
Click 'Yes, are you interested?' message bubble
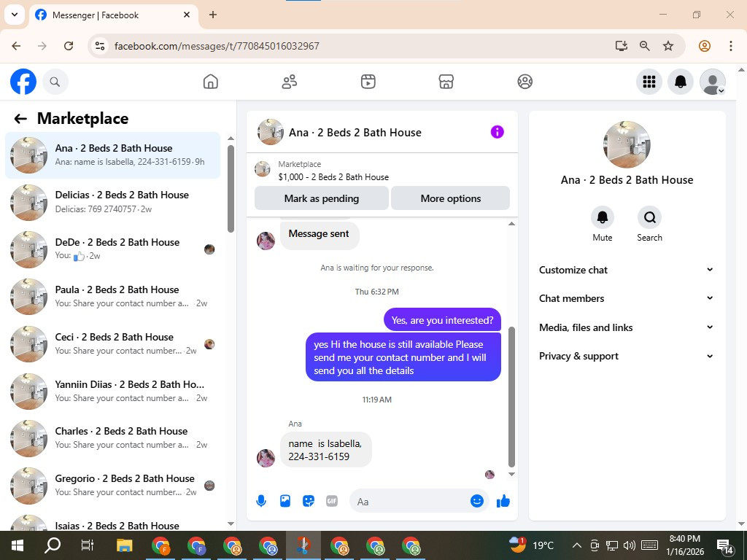442,320
